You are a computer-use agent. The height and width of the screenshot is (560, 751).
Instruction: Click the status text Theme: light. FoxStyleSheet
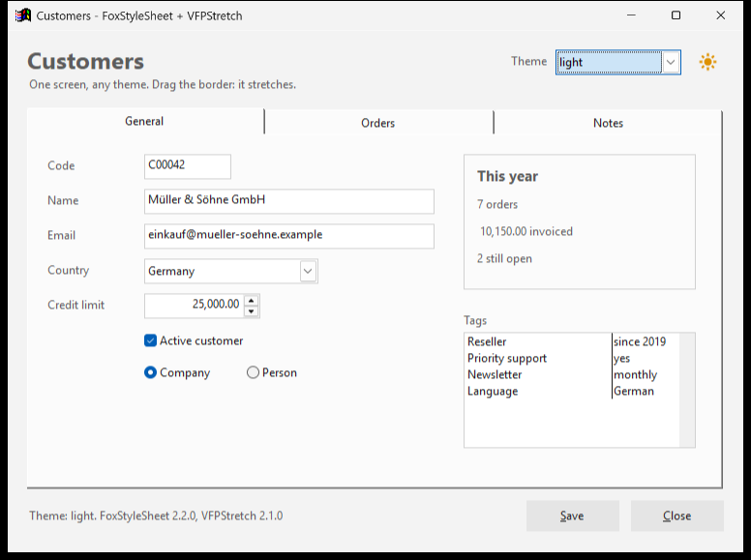tap(156, 516)
